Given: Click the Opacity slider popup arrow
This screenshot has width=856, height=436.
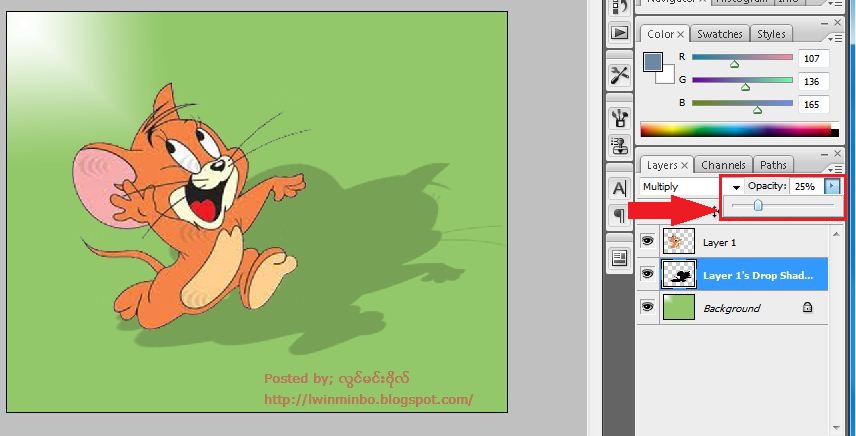Looking at the screenshot, I should (x=831, y=187).
